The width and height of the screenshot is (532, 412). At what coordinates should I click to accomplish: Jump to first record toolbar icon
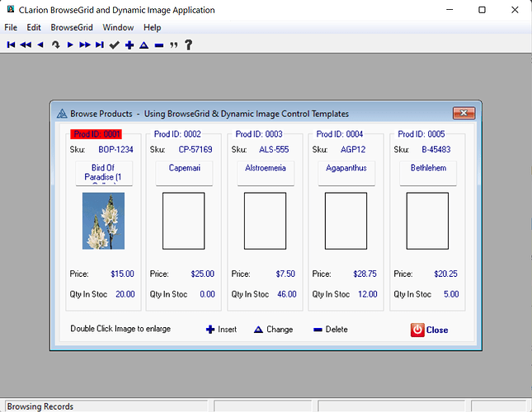[x=12, y=45]
